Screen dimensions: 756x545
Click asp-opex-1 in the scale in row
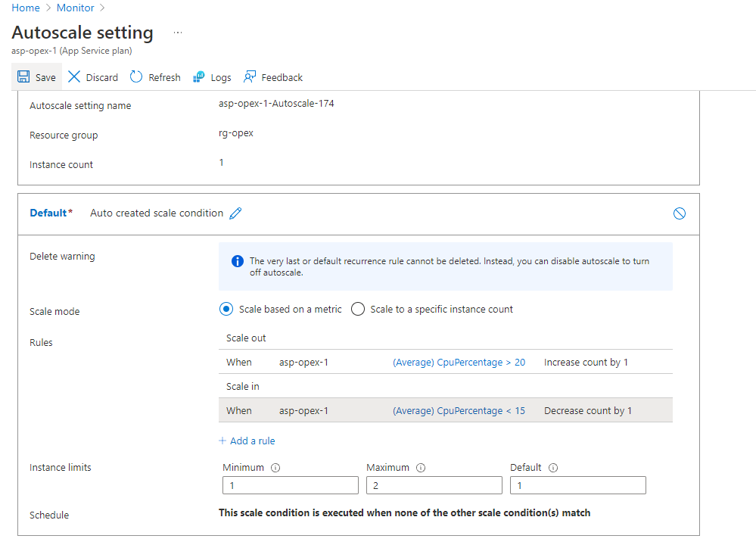pos(303,411)
